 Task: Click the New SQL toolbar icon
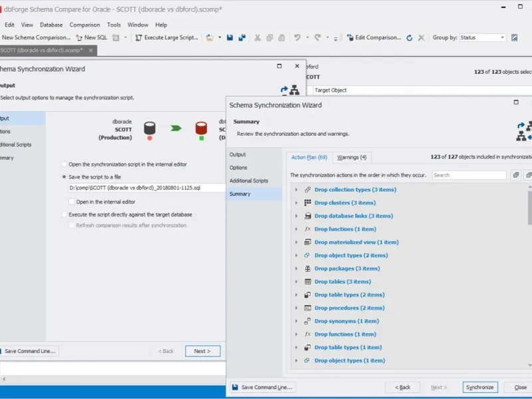79,38
